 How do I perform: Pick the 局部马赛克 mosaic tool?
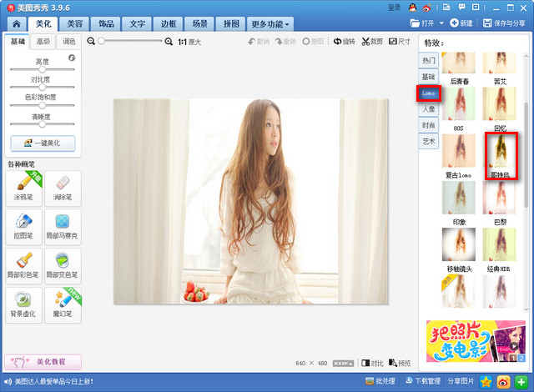click(63, 225)
